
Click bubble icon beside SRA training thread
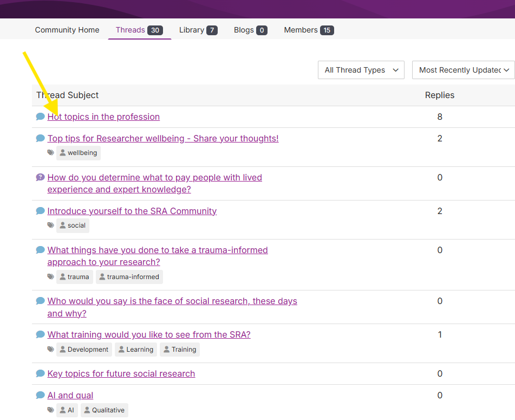[40, 334]
